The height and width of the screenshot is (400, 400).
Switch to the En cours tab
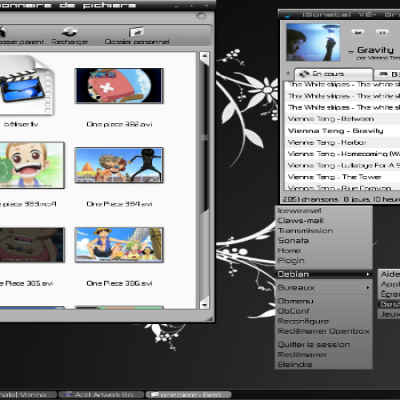point(333,74)
